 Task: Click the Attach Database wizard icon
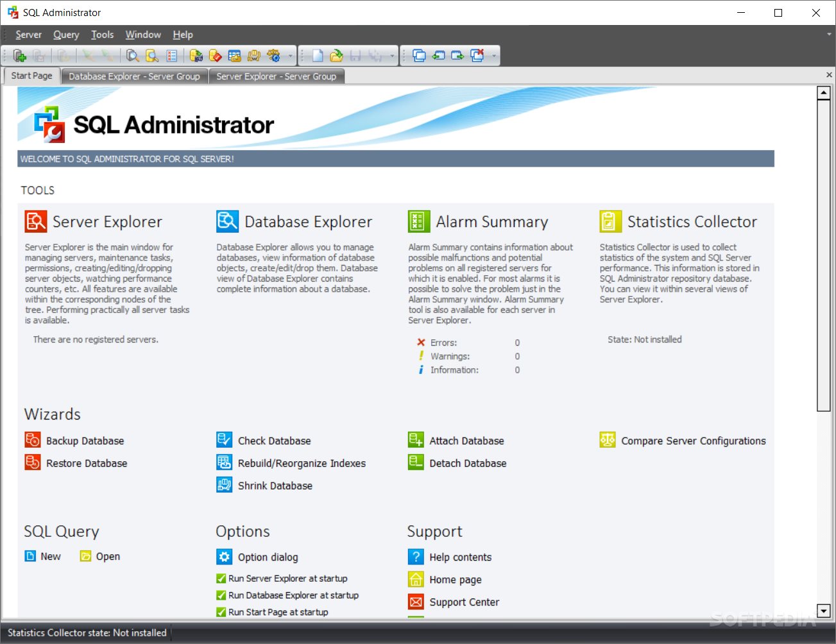coord(416,440)
